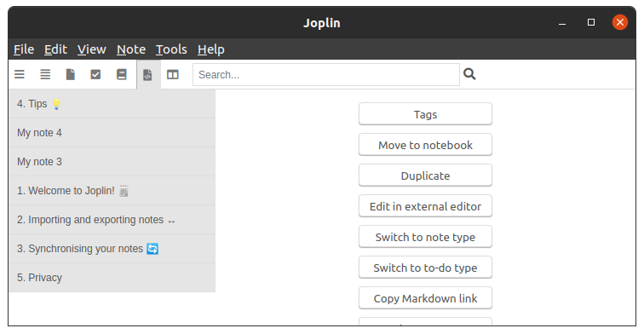
Task: Maximize the Joplin window
Action: pyautogui.click(x=591, y=22)
